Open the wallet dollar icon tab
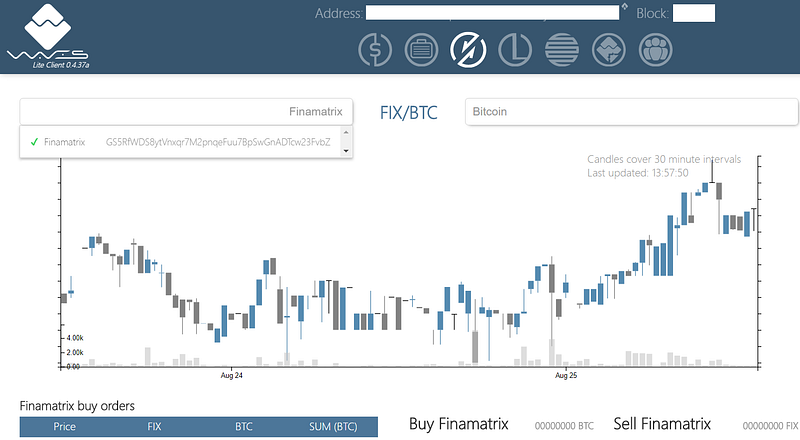Screen dimensions: 800x440 pos(375,50)
